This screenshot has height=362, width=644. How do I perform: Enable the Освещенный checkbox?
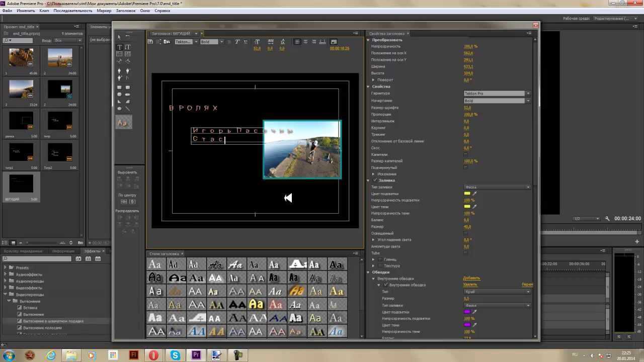tap(465, 233)
